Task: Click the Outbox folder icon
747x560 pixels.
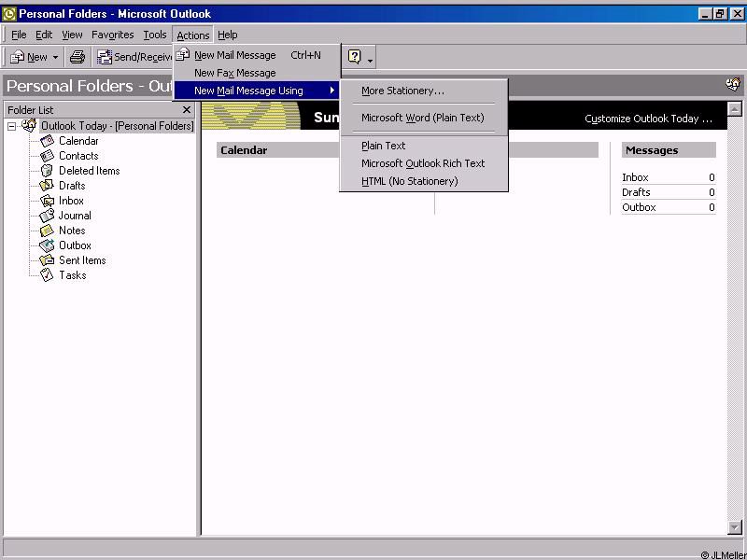Action: (x=48, y=245)
